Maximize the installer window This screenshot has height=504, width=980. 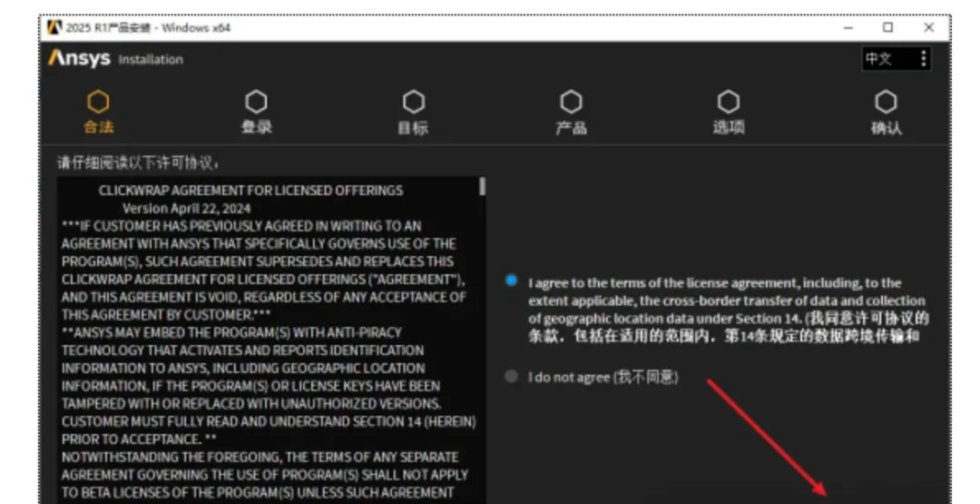pos(887,27)
